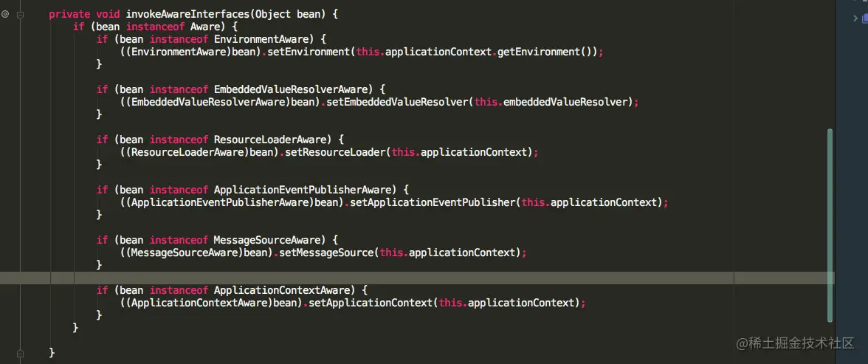
Task: Click the invokeAwareInterfaces method name
Action: 189,15
